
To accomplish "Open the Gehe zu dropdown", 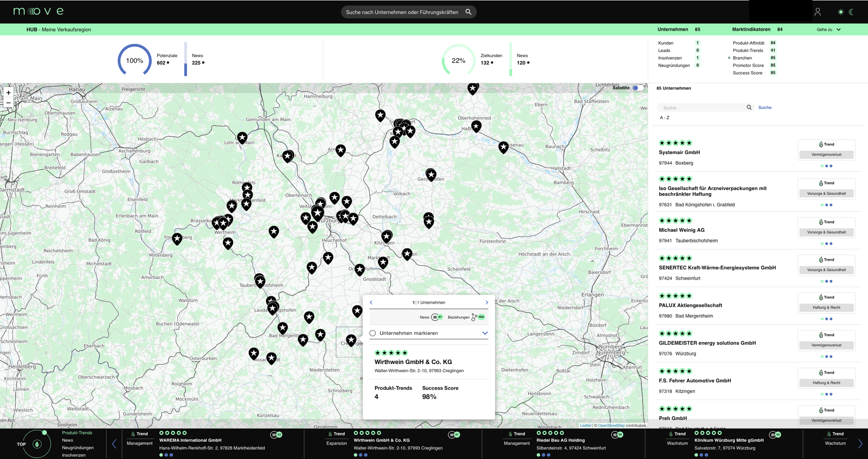I will tap(829, 30).
